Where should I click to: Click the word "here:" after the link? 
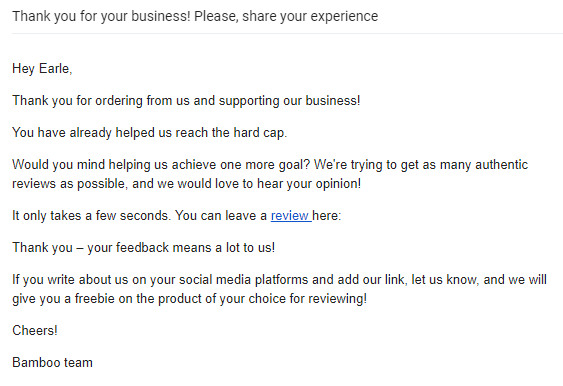326,215
